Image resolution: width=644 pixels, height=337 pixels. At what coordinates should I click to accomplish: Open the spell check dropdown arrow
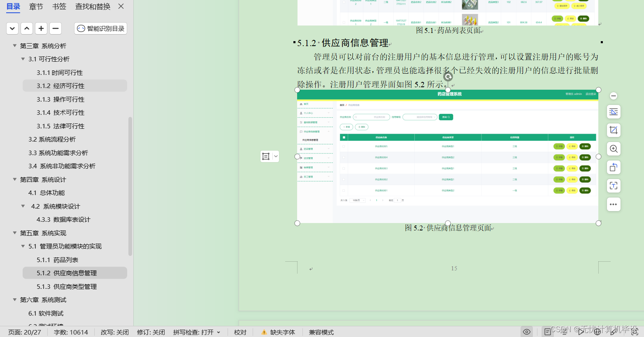coord(219,332)
